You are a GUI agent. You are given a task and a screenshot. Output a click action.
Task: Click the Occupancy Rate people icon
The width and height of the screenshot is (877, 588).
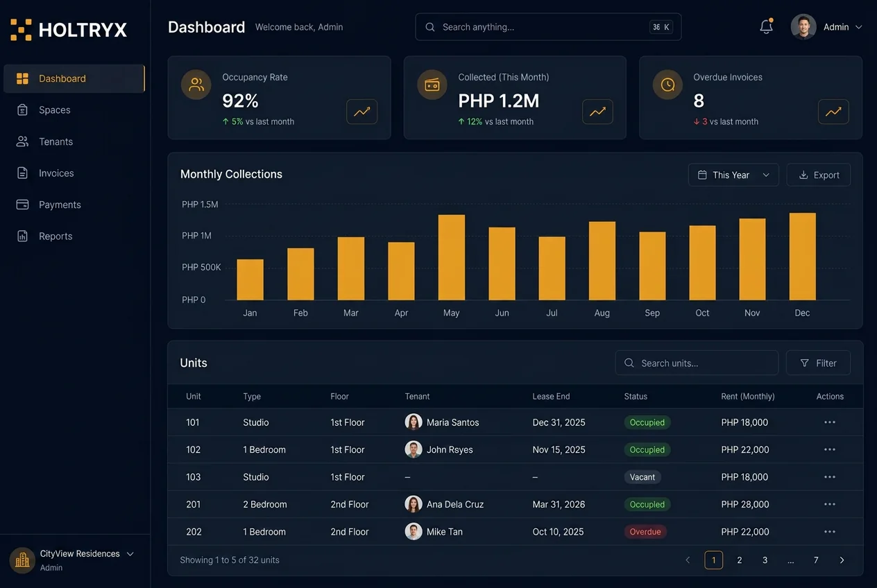[x=196, y=85]
